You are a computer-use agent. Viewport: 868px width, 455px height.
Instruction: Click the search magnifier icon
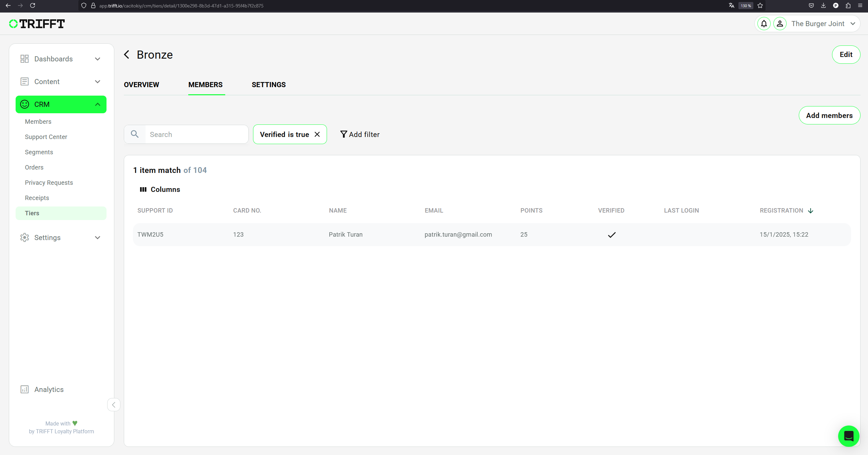(x=135, y=134)
